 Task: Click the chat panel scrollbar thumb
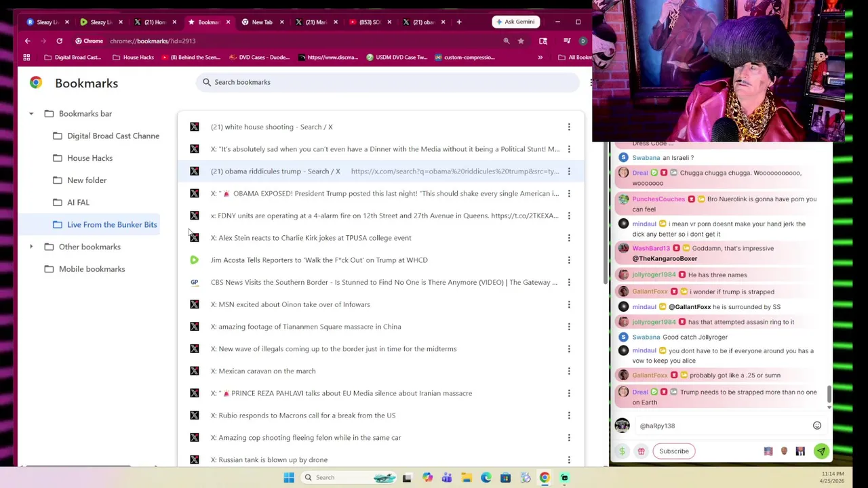[829, 394]
